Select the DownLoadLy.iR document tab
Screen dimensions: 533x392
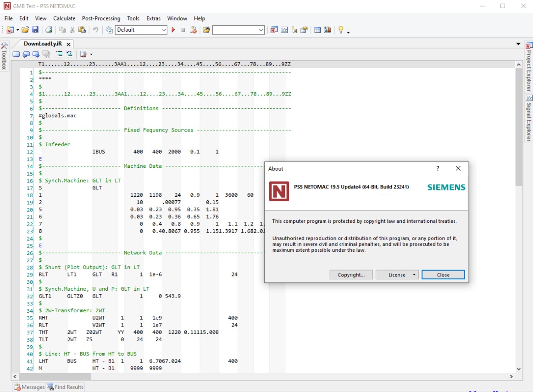pyautogui.click(x=43, y=44)
